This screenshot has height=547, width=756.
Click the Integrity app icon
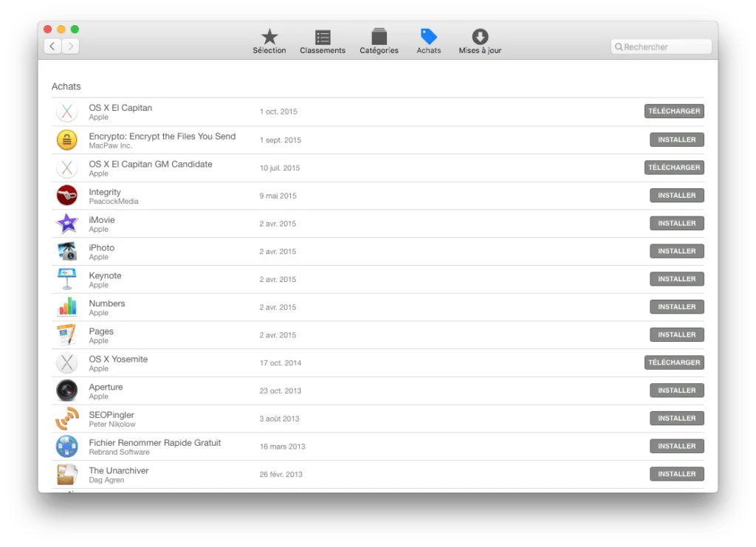click(x=67, y=196)
